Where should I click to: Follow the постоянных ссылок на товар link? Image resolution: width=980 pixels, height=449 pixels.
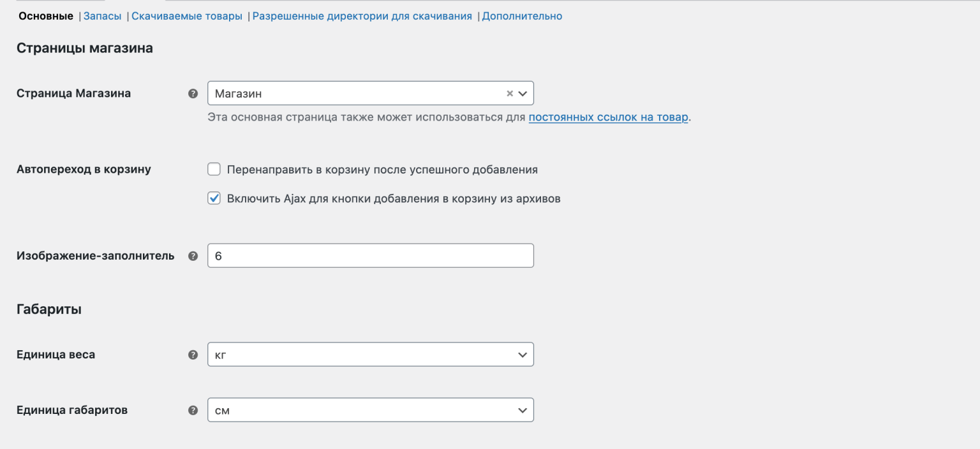pos(607,117)
